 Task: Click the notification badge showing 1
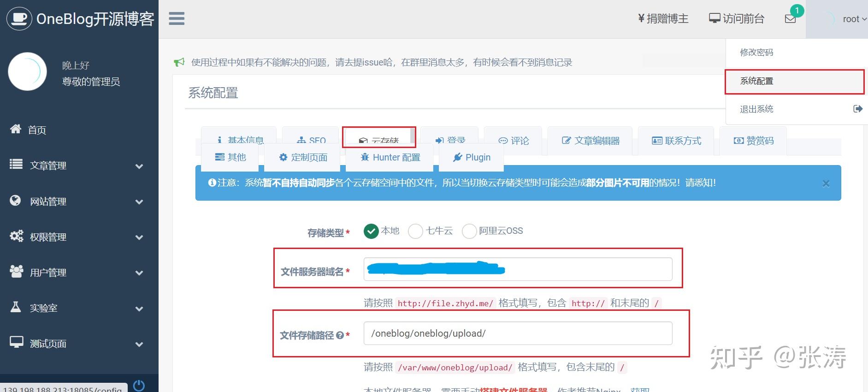pos(797,11)
